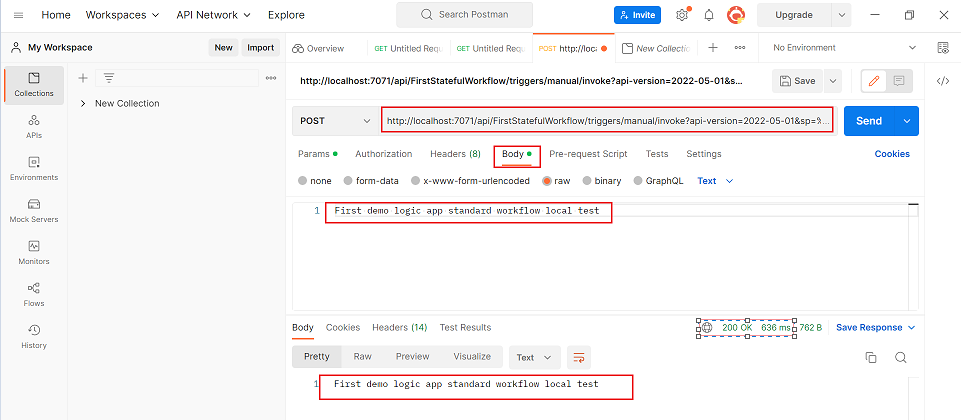961x420 pixels.
Task: Click the Import button
Action: 260,48
